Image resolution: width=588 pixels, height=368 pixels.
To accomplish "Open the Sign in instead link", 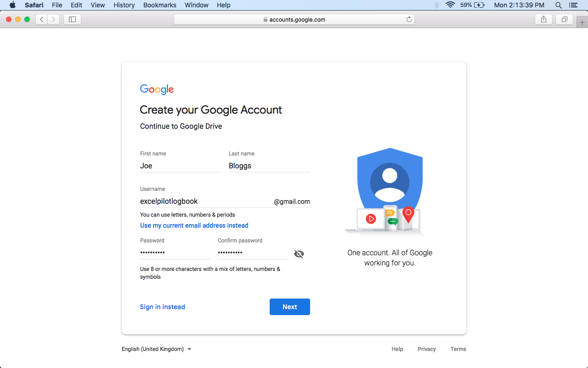I will pos(163,307).
